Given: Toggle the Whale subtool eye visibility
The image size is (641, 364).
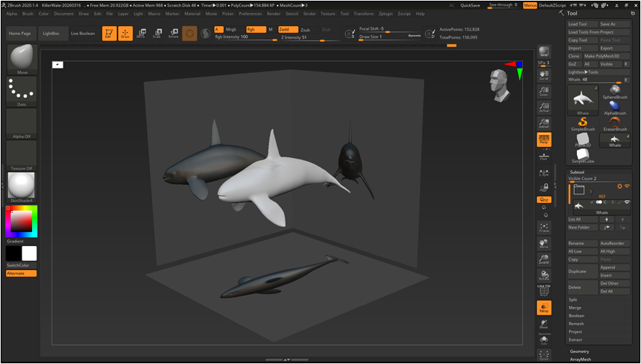Looking at the screenshot, I should point(626,202).
